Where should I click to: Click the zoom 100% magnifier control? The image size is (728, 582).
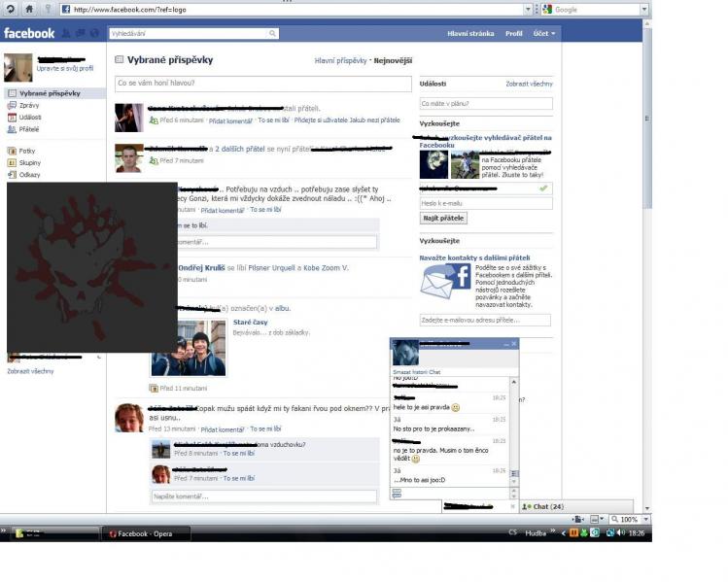pyautogui.click(x=626, y=520)
